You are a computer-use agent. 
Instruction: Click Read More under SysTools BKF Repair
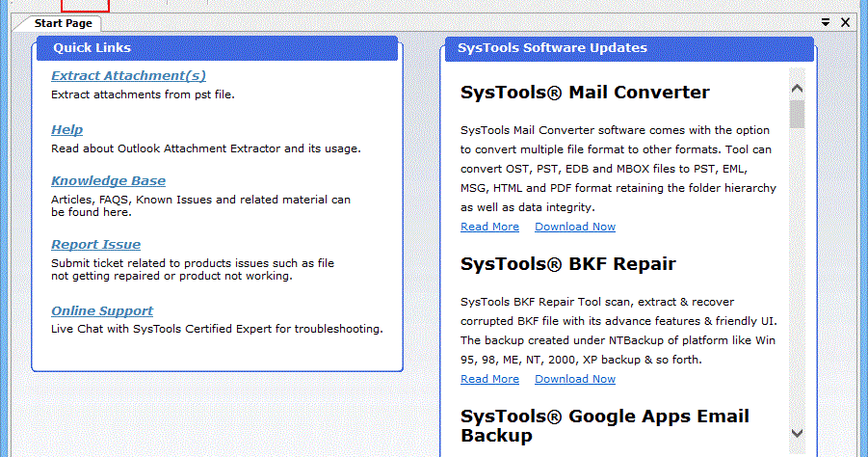click(x=490, y=379)
